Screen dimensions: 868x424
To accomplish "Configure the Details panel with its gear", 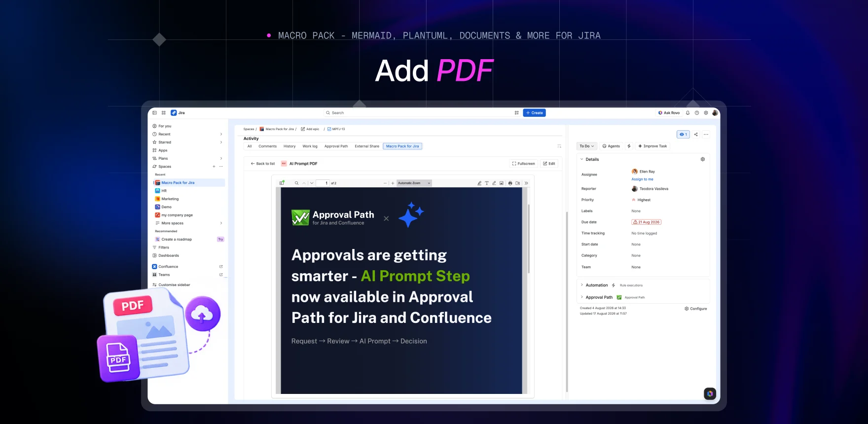I will (x=703, y=159).
